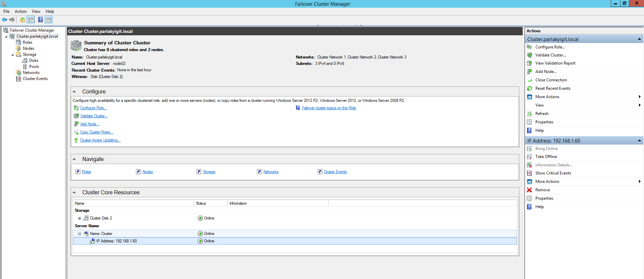
Task: Click the blue Help question mark toolbar icon
Action: coord(40,20)
